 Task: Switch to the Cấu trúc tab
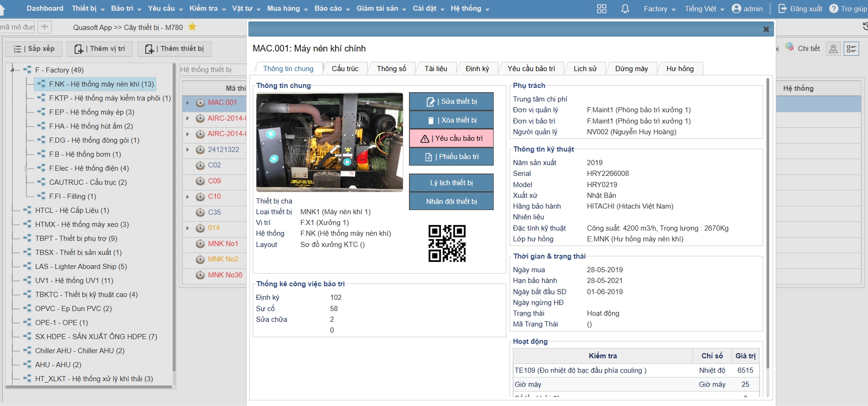pyautogui.click(x=345, y=69)
